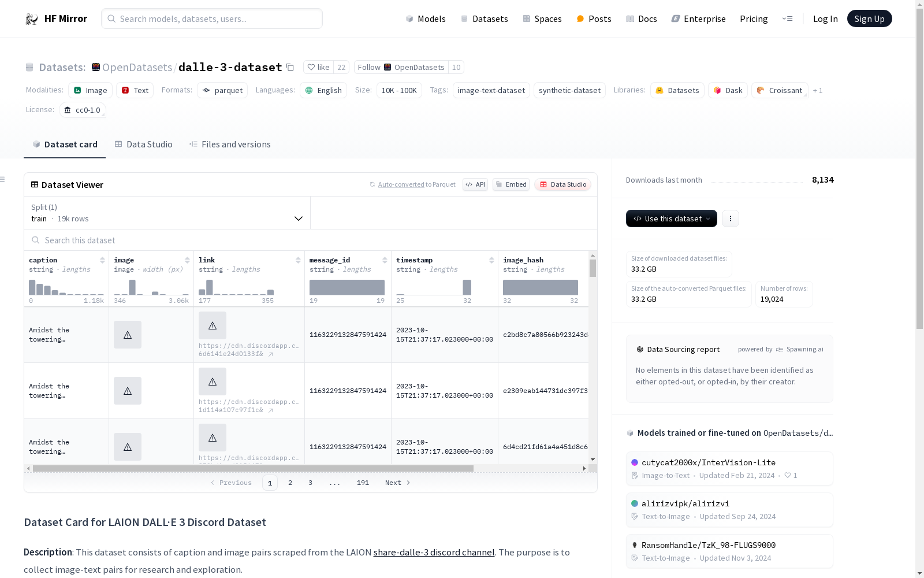Open the three-dot dataset options menu

pos(731,218)
